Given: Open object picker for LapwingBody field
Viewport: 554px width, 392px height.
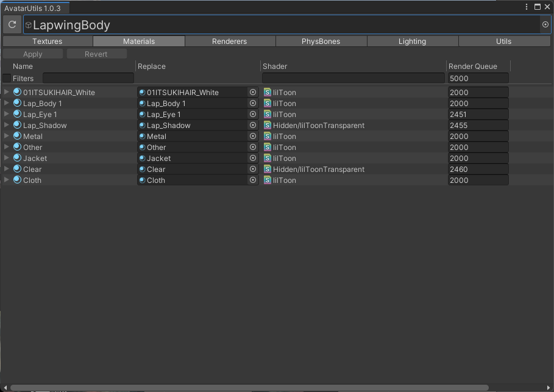Looking at the screenshot, I should tap(545, 24).
